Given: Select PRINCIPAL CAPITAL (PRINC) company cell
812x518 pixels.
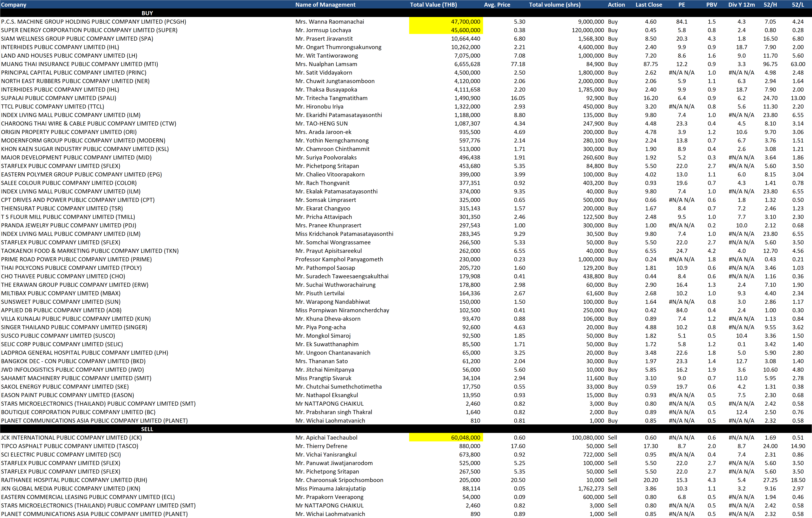Looking at the screenshot, I should 74,73.
